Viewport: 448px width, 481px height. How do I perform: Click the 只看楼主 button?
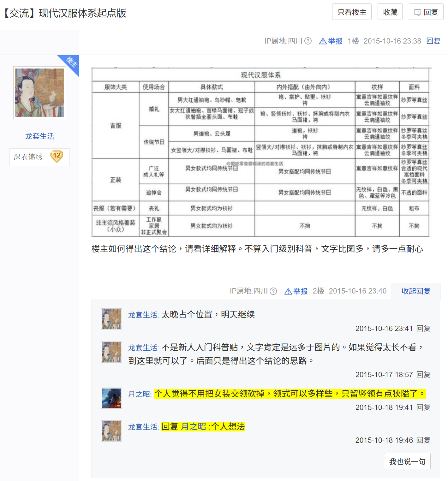point(352,12)
